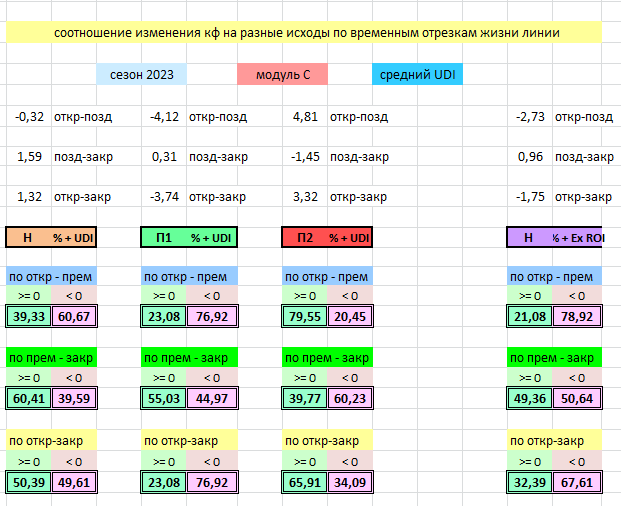Click the orange 'Н % + UDI' header
This screenshot has width=621, height=506.
click(51, 238)
